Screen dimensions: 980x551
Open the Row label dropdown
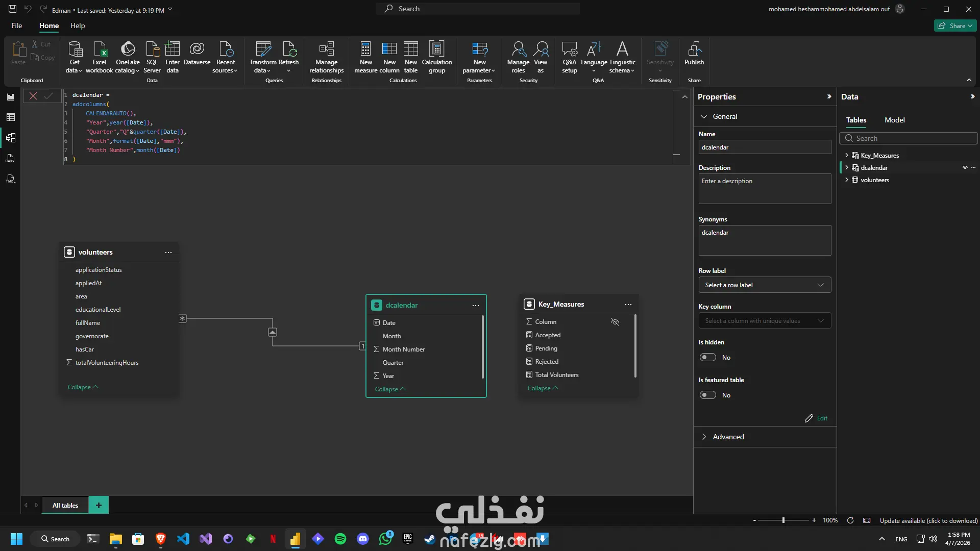tap(764, 285)
